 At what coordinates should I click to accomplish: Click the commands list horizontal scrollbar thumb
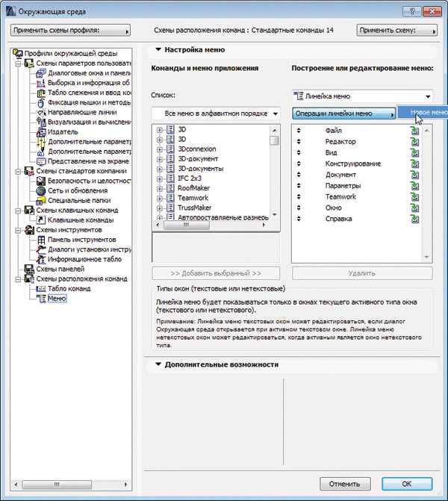point(187,225)
